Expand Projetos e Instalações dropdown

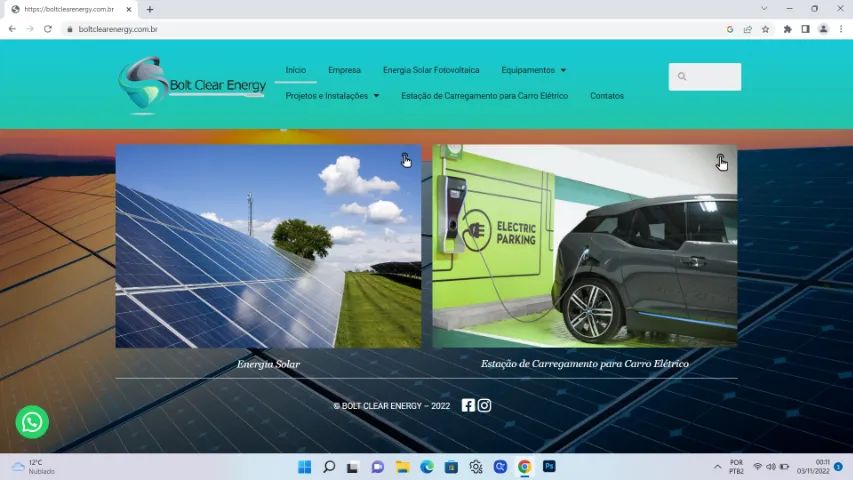(x=332, y=96)
